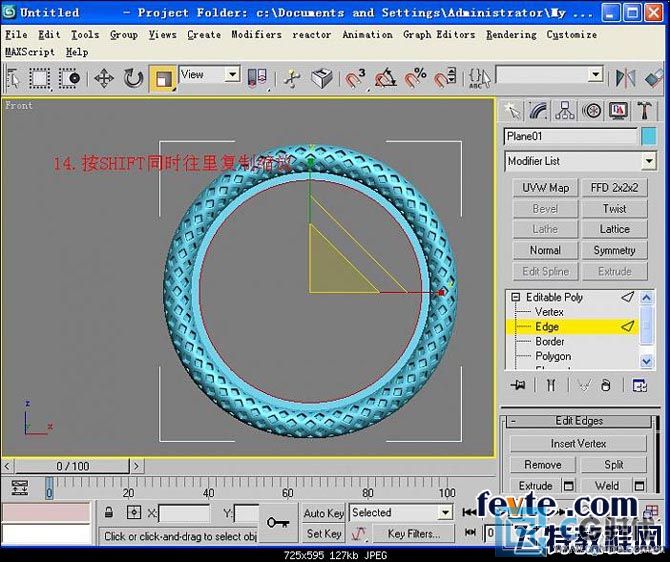Screen dimensions: 670x562
Task: Click the Split edge button
Action: click(614, 465)
